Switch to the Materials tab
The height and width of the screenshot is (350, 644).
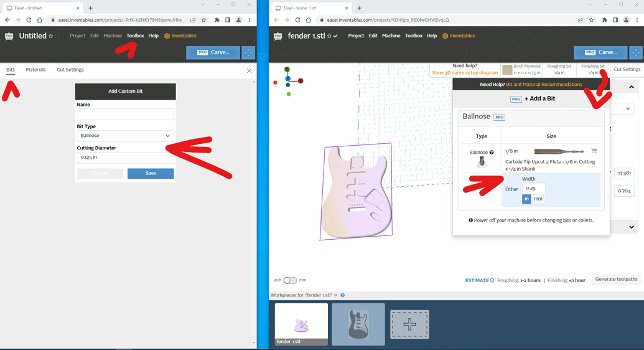[x=35, y=70]
